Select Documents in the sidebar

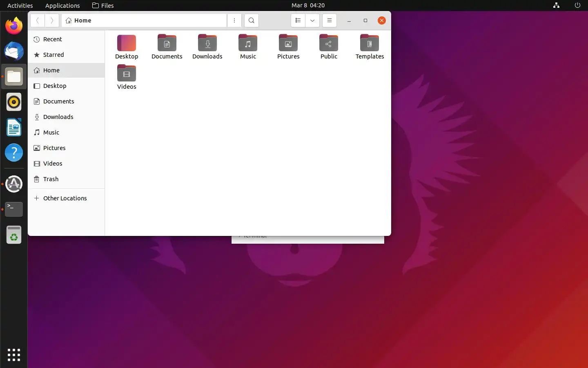click(66, 101)
